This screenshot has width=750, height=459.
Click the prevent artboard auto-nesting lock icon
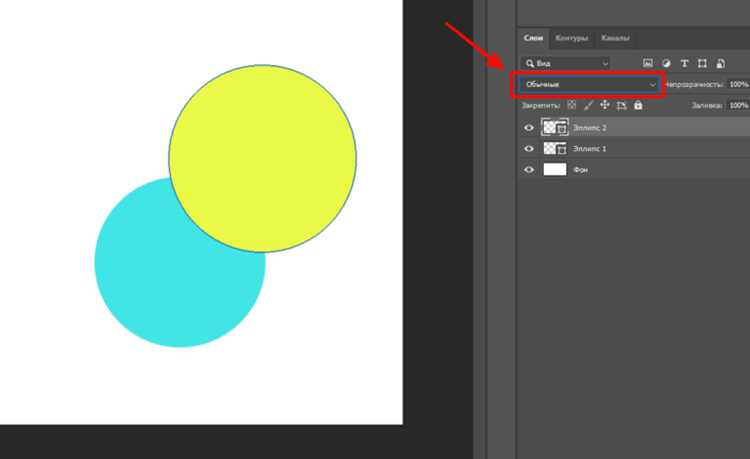[621, 105]
